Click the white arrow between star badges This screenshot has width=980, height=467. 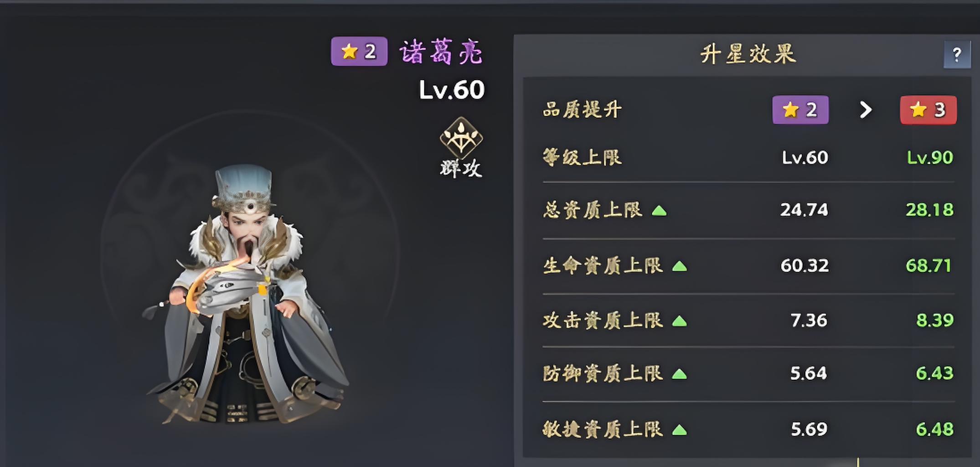coord(866,110)
